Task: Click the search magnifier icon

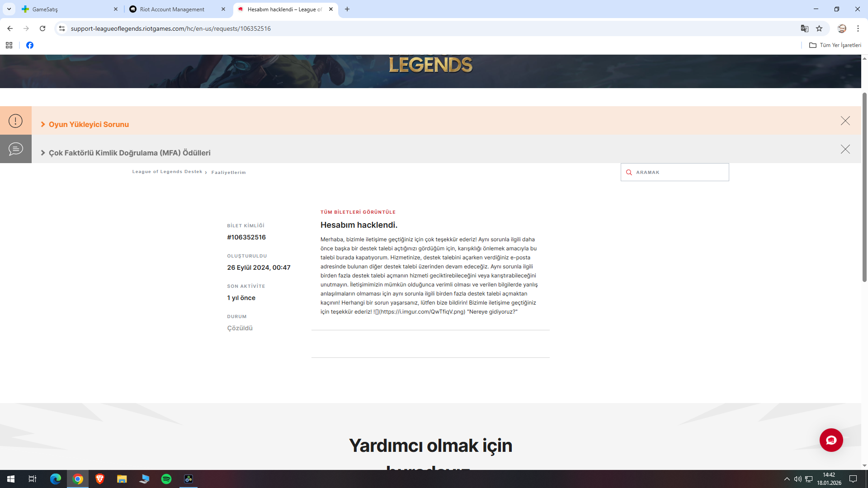Action: (629, 172)
